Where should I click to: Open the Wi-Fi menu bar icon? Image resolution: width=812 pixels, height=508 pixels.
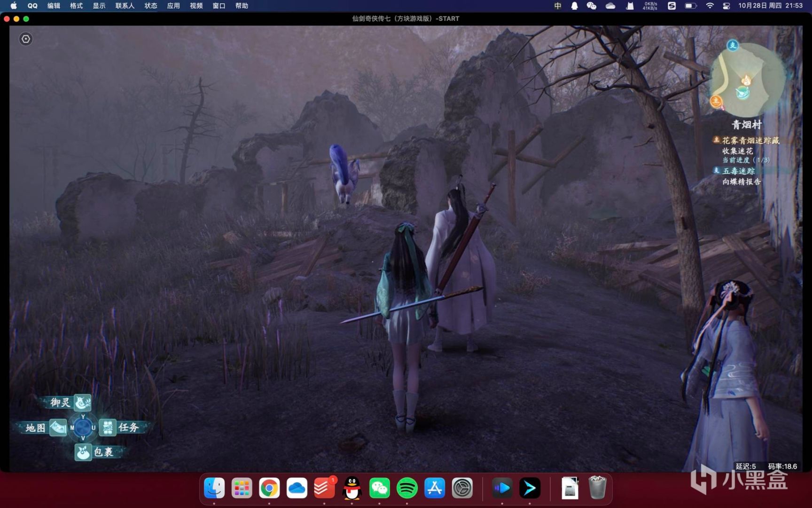click(710, 6)
